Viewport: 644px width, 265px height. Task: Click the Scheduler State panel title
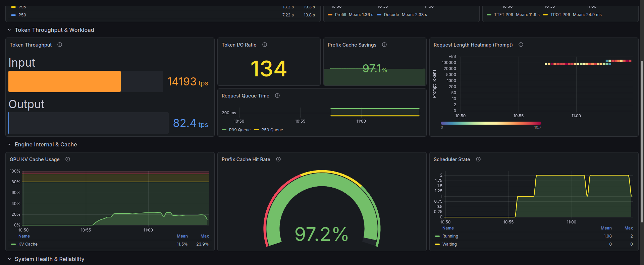click(452, 159)
